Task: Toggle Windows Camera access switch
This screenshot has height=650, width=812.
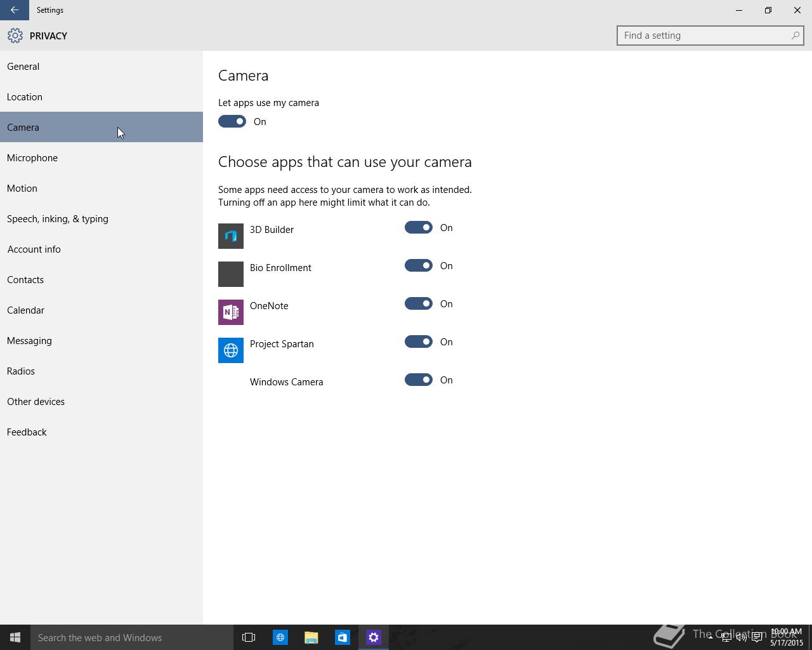Action: click(419, 380)
